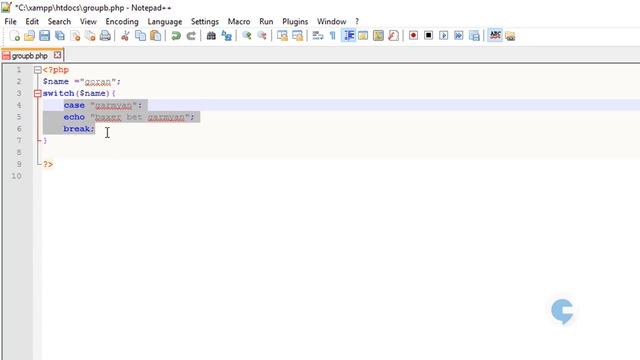Start macro recording with red dot icon
This screenshot has width=640, height=360.
413,36
